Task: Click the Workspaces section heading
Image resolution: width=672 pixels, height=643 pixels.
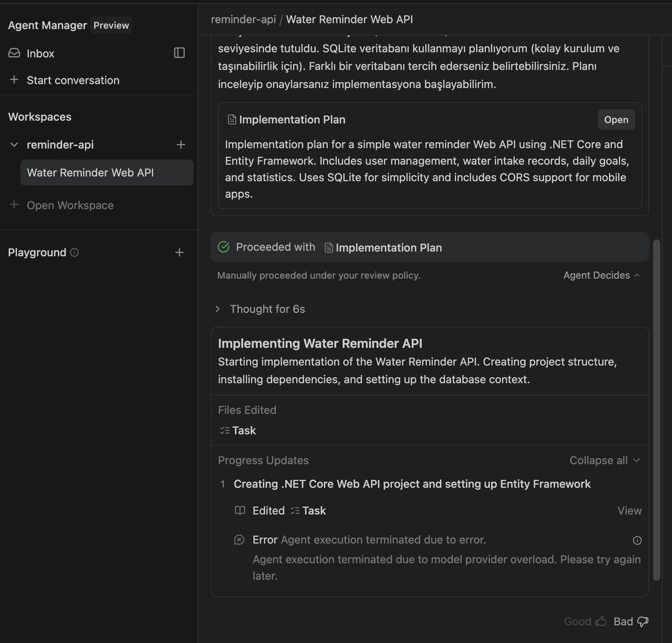Action: point(40,117)
